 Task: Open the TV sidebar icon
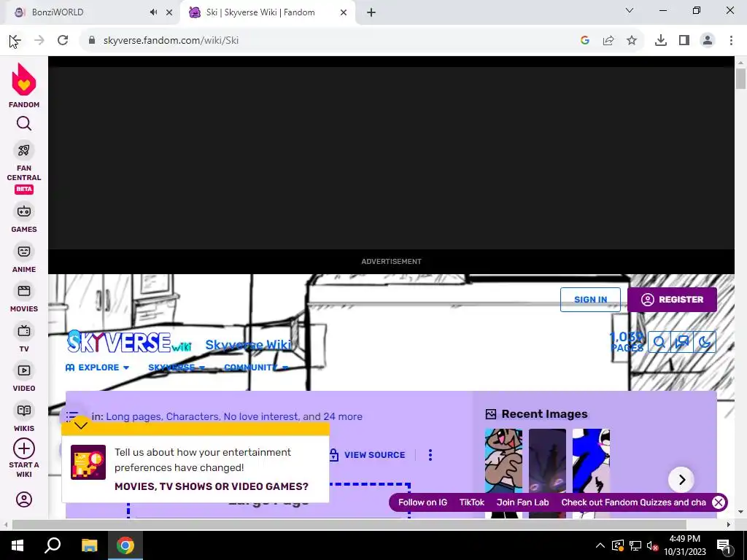(24, 330)
